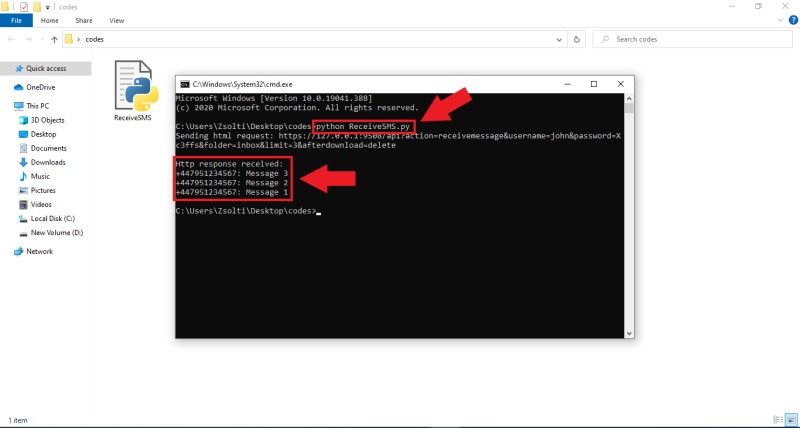This screenshot has height=428, width=800.
Task: Select This PC in navigation pane
Action: coord(38,106)
